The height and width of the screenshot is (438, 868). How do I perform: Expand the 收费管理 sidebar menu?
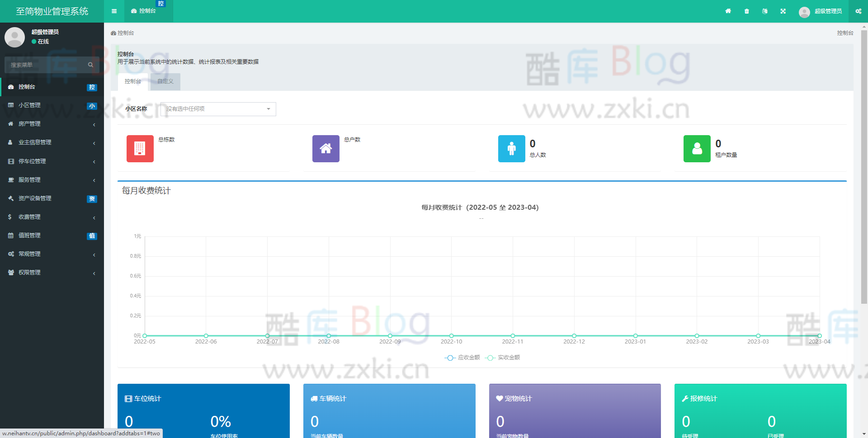[x=52, y=217]
